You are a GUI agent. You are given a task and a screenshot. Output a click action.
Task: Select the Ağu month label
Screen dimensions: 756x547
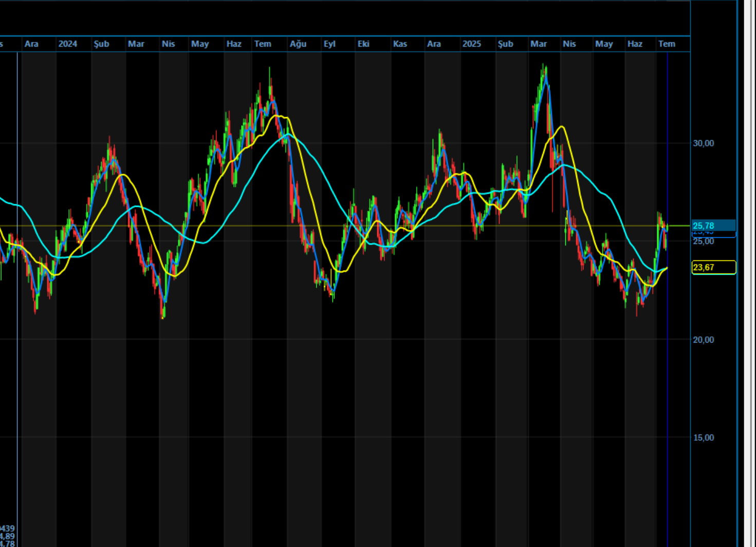[298, 44]
